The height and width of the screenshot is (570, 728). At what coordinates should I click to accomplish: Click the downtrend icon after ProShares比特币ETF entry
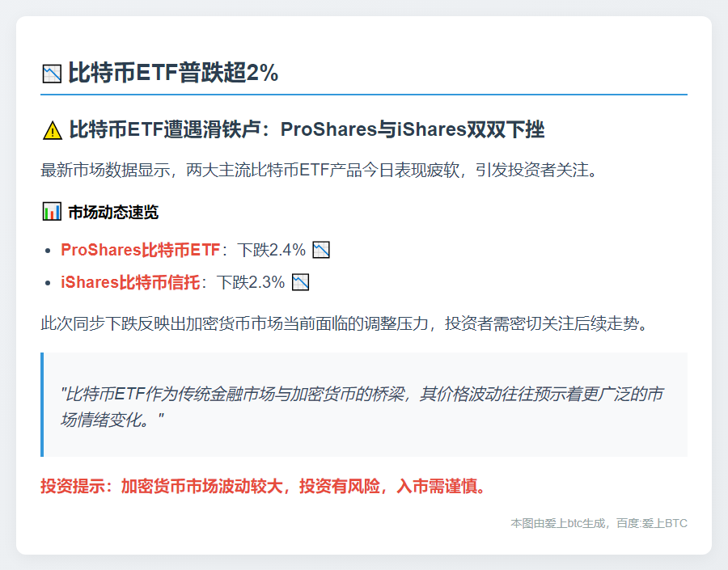click(x=322, y=250)
